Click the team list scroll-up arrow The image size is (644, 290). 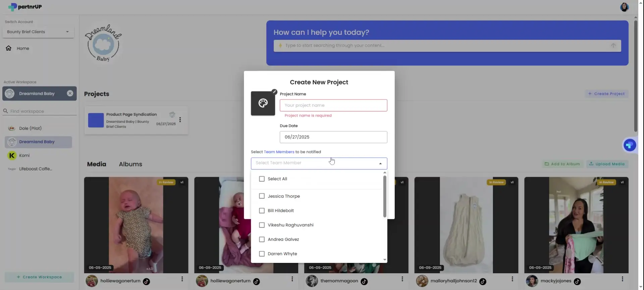[x=385, y=172]
